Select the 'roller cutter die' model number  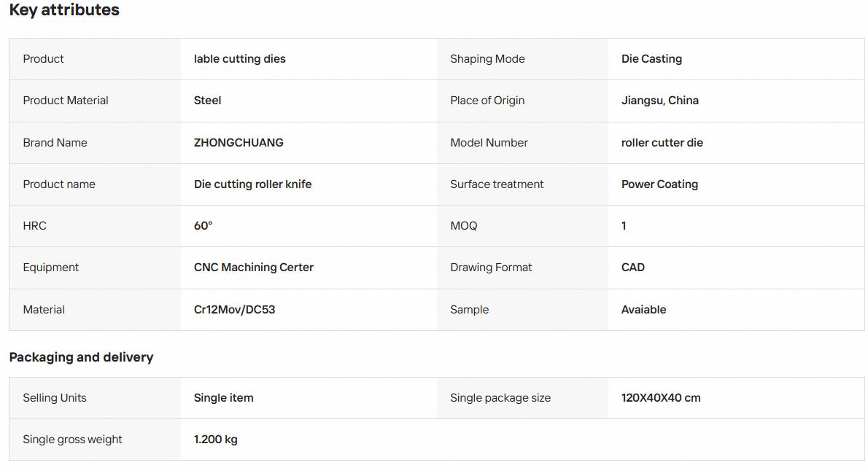[x=662, y=142]
